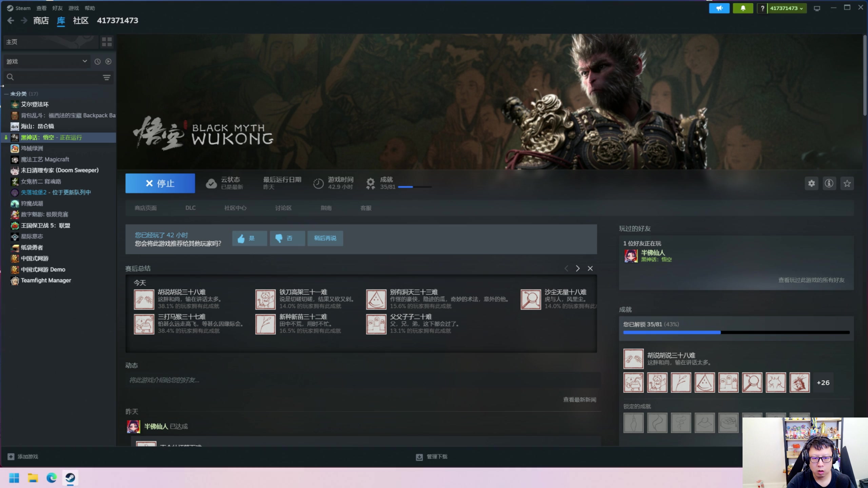Open the notifications bell
Screen dimensions: 868x488
click(743, 8)
